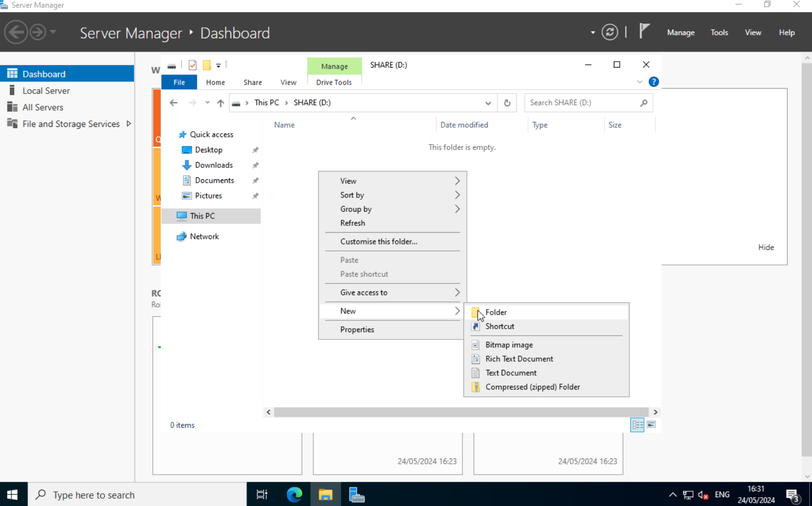Select This PC in navigation pane
This screenshot has width=812, height=506.
coord(211,216)
